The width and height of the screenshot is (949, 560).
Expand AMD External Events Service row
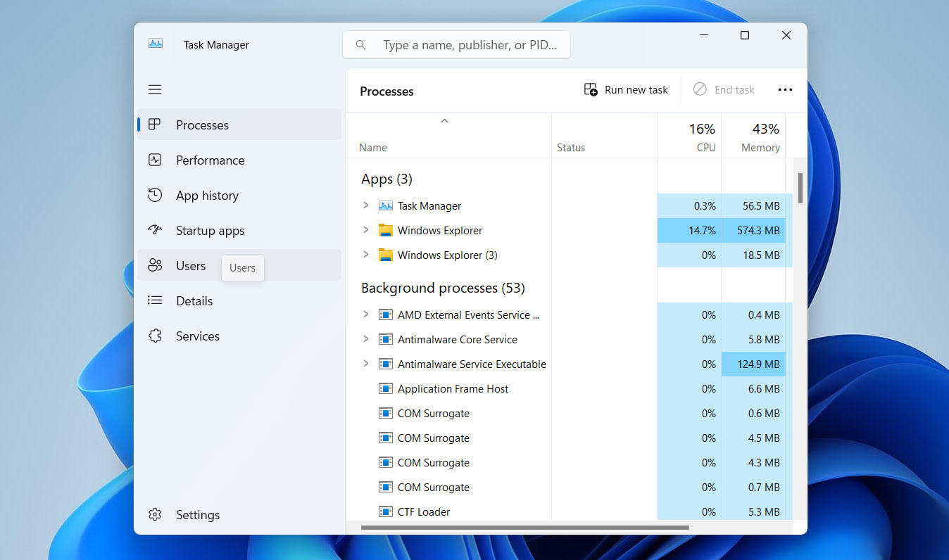pyautogui.click(x=365, y=314)
